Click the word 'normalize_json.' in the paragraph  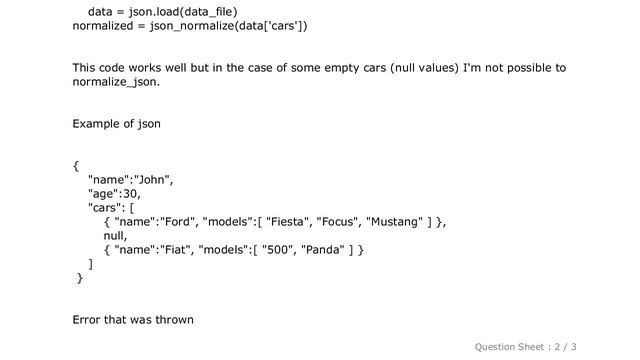(x=116, y=82)
